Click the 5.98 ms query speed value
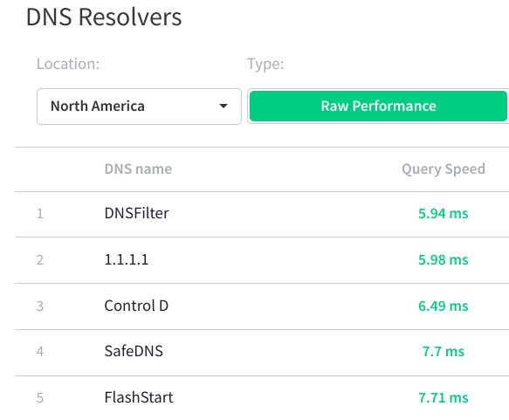The height and width of the screenshot is (420, 509). pos(444,259)
